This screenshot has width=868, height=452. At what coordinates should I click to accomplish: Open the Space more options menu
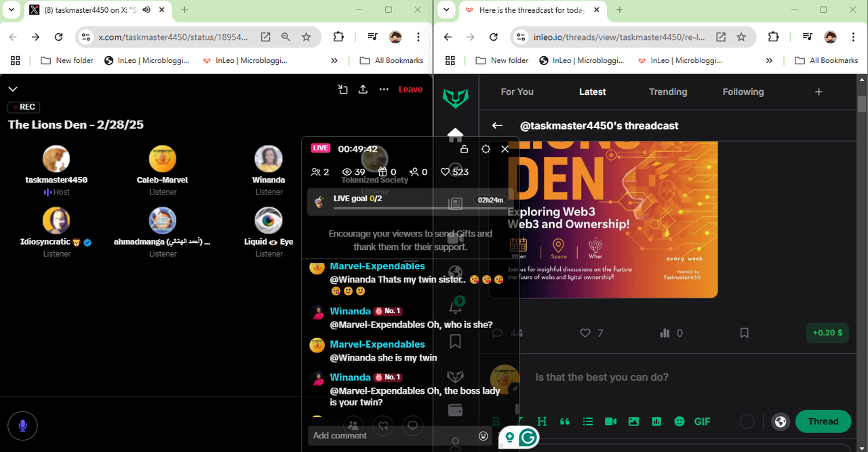click(384, 89)
